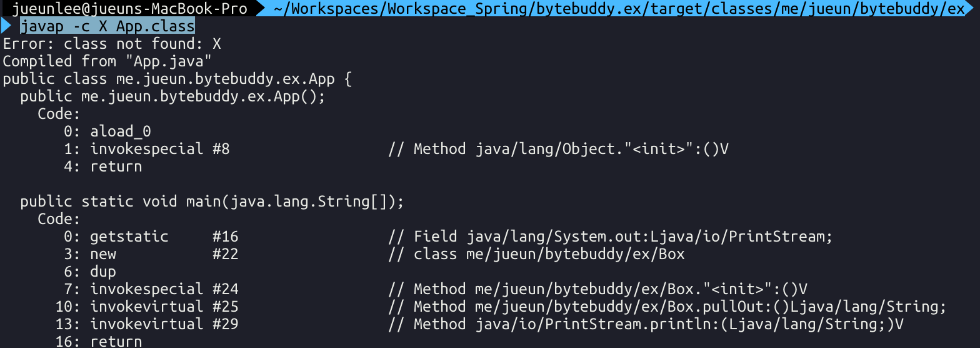Click the 'invokevirtual #25' instruction

click(147, 307)
